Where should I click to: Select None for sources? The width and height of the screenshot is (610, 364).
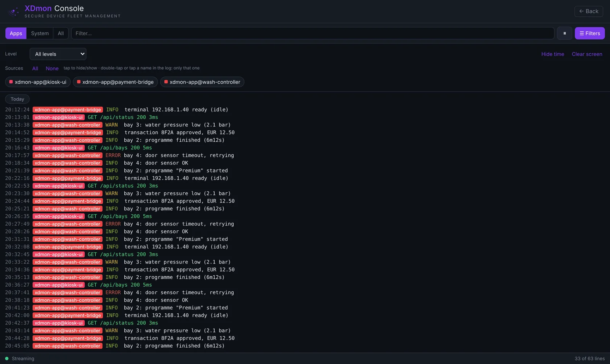52,69
